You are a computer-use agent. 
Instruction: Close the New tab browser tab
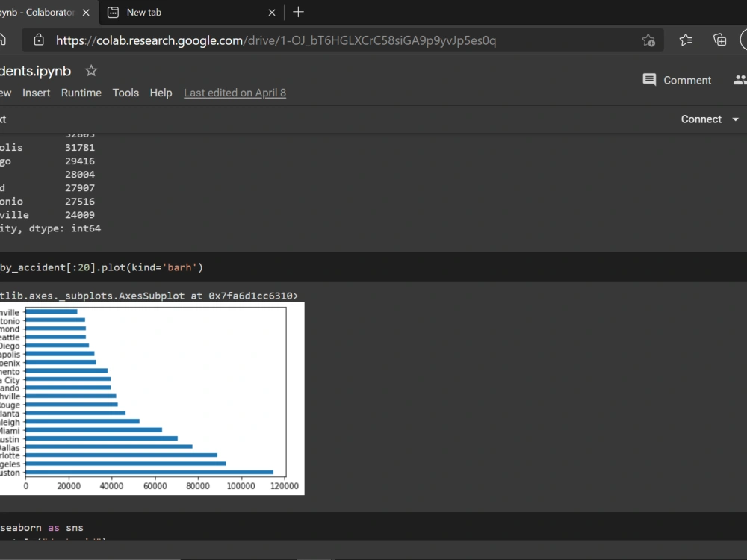[x=272, y=13]
